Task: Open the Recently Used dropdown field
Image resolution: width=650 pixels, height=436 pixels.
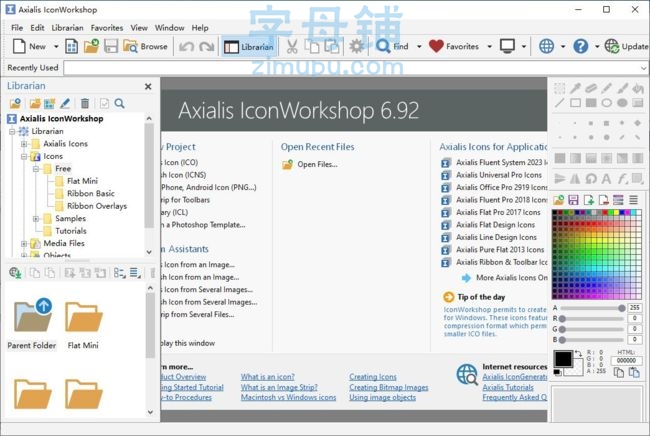Action: tap(356, 68)
